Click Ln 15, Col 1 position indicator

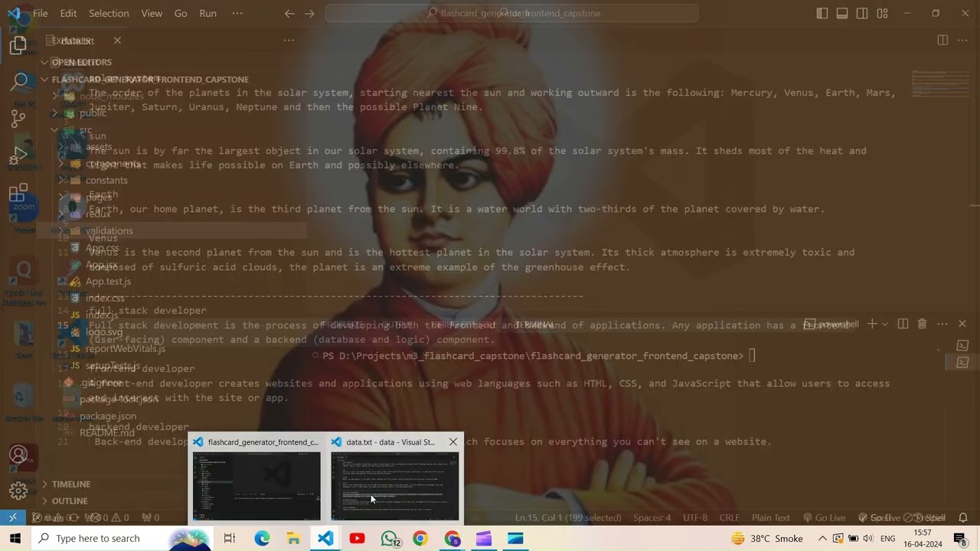568,517
